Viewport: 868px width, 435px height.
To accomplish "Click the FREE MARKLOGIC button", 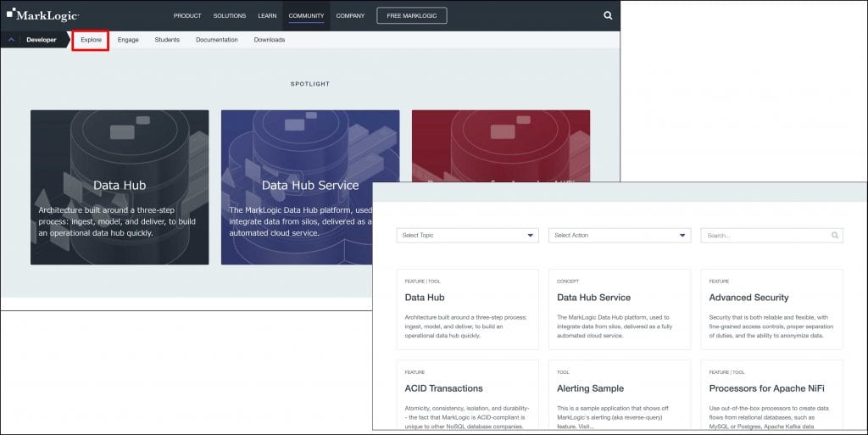I will point(411,15).
